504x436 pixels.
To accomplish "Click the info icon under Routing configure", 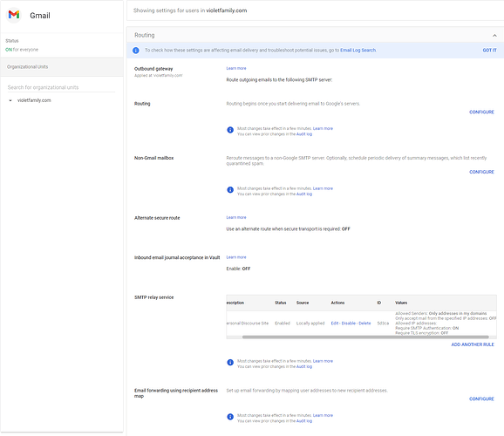I will click(230, 130).
